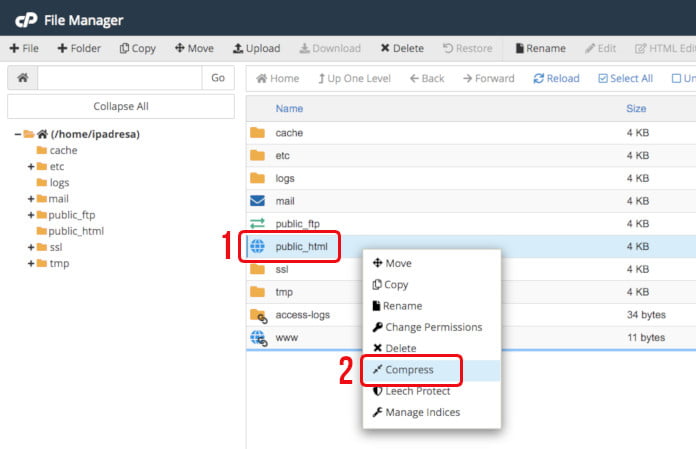
Task: Click Collapse All button
Action: [x=121, y=106]
